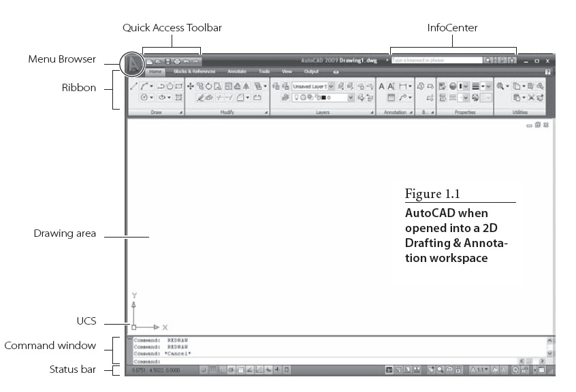
Task: Click Undo in the Quick Access Toolbar
Action: pos(186,61)
